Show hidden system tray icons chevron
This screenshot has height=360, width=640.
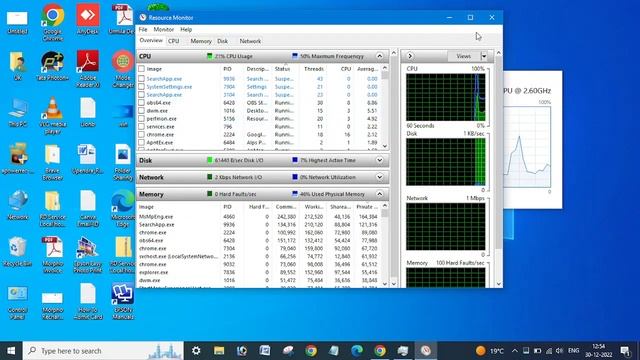[x=515, y=351]
